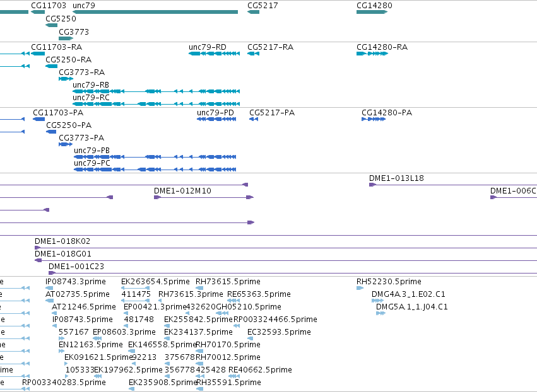Click the CG14280 gene bar

(372, 12)
